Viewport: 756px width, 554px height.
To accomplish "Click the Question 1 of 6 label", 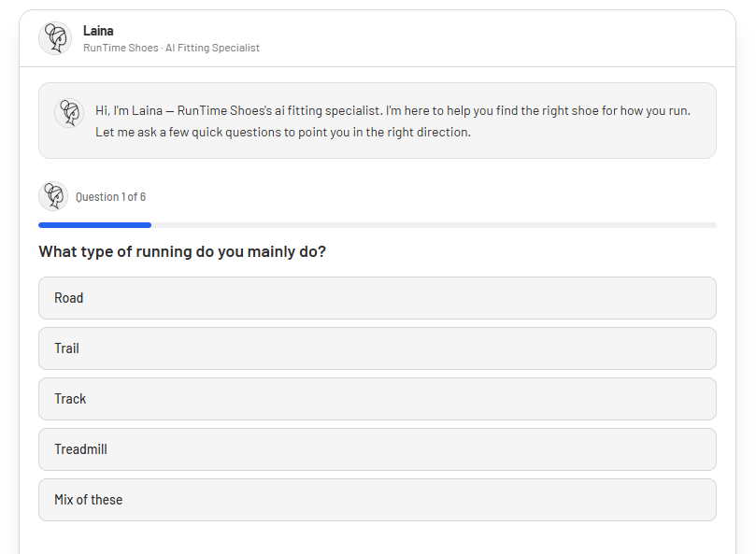I will [110, 197].
